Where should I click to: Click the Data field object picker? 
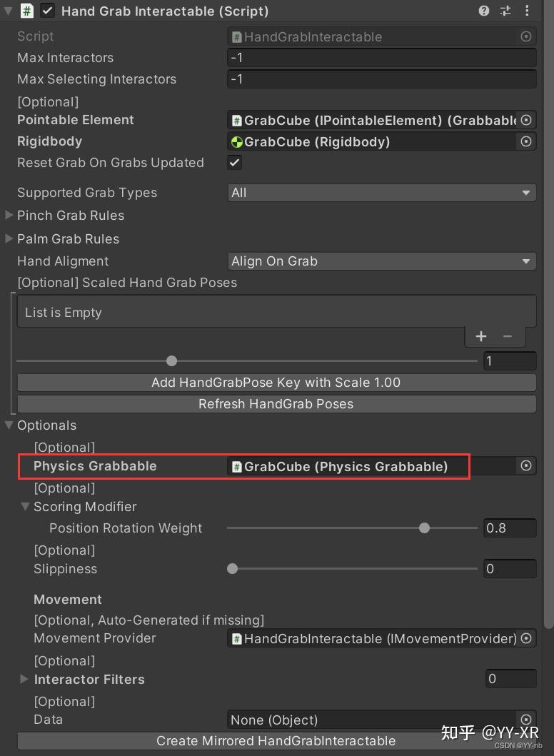coord(526,720)
